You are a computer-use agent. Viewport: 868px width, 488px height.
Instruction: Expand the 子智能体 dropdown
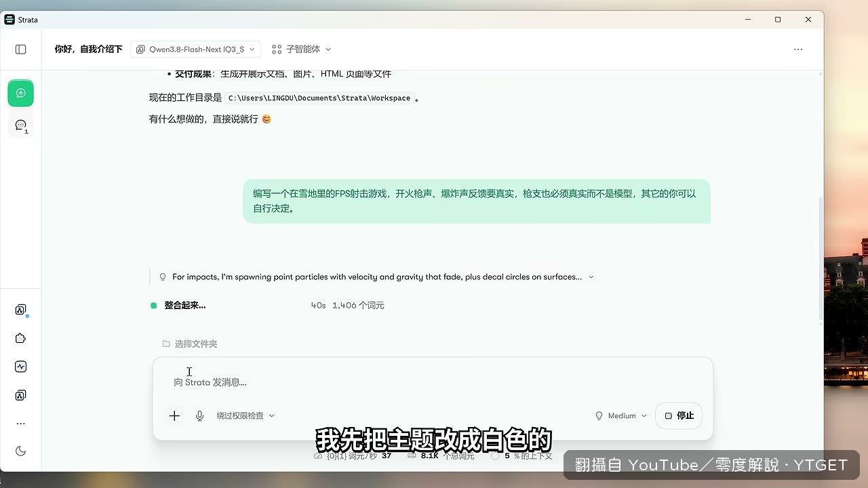(301, 49)
